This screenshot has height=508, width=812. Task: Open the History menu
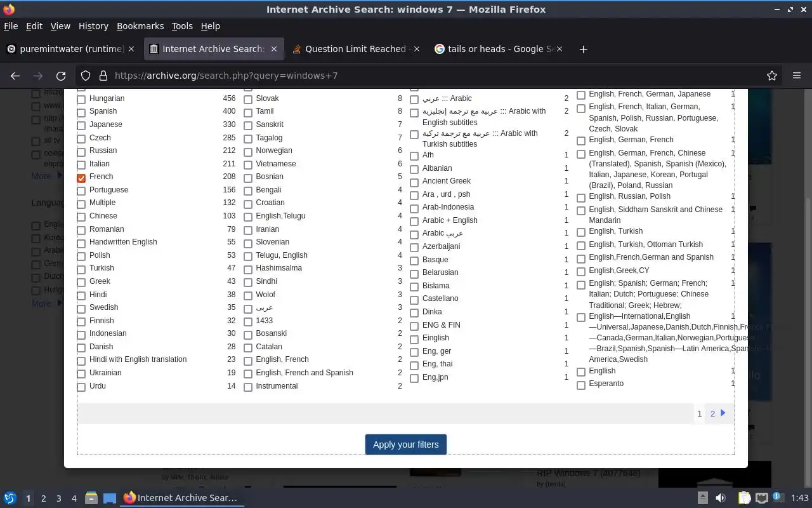click(x=93, y=26)
